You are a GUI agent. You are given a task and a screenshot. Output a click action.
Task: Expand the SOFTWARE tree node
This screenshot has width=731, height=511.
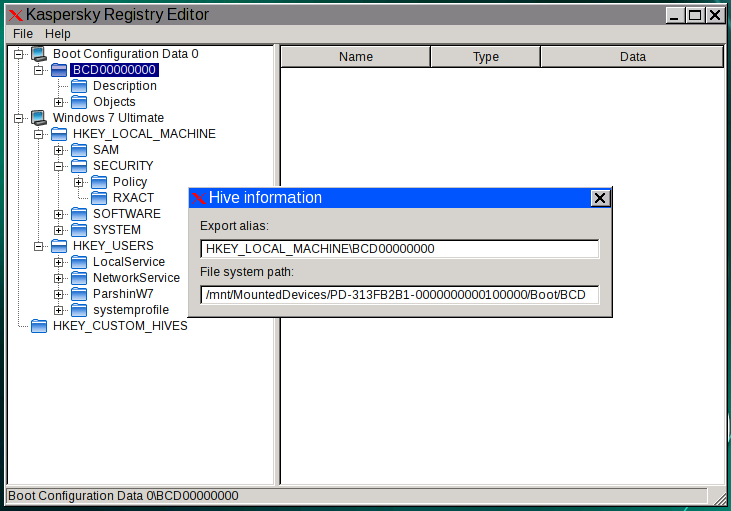[x=58, y=214]
